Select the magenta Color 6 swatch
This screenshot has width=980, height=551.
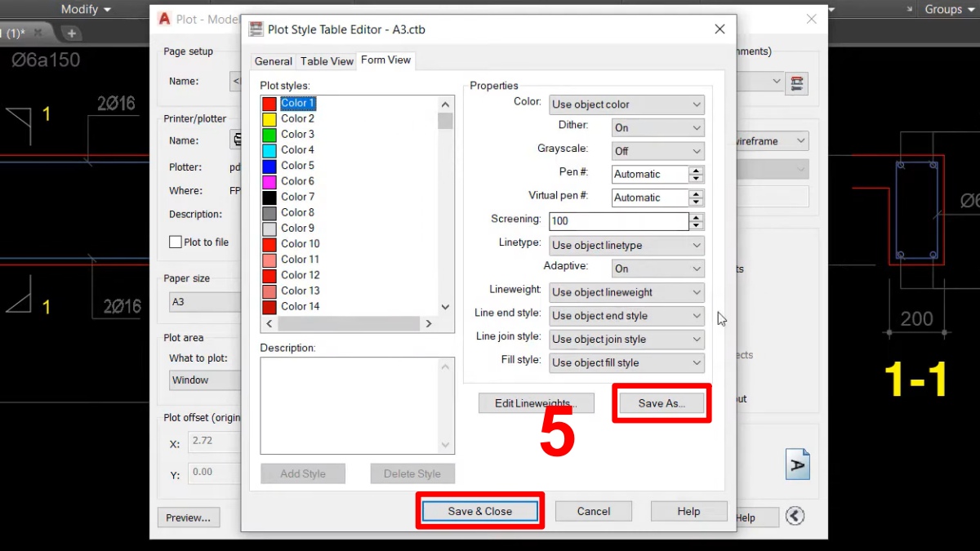click(x=269, y=181)
